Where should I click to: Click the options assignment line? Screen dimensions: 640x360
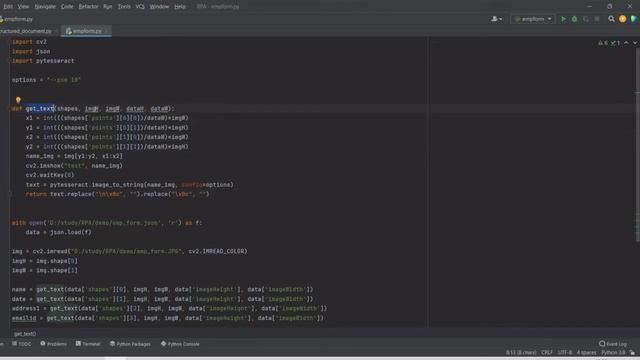46,80
